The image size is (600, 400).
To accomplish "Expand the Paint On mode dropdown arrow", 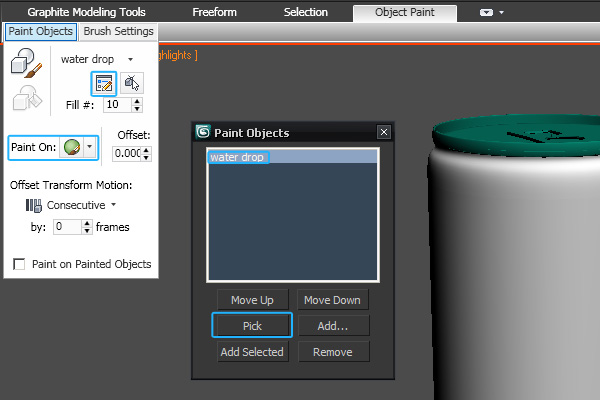I will [90, 147].
